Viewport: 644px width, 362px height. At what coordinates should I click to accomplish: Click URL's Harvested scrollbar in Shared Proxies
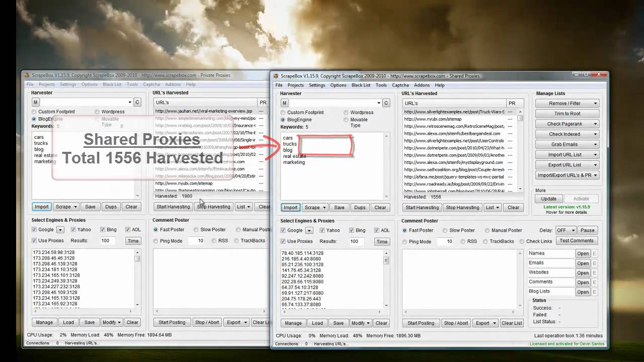click(520, 150)
